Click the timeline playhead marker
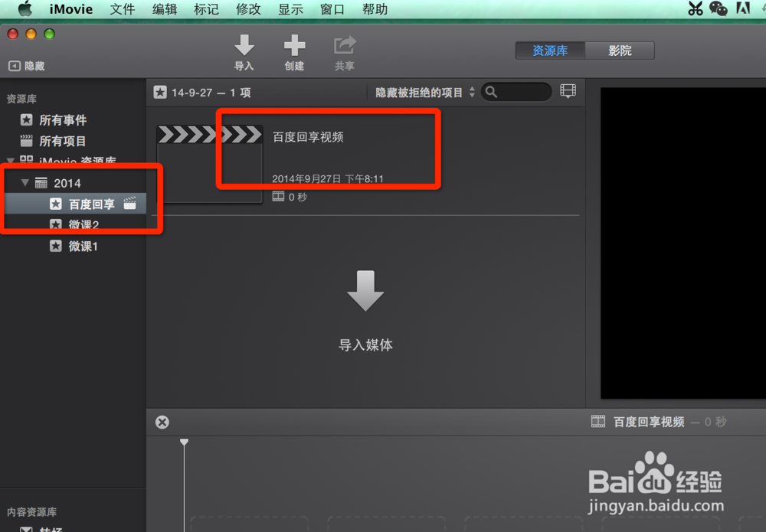The height and width of the screenshot is (532, 766). [184, 442]
